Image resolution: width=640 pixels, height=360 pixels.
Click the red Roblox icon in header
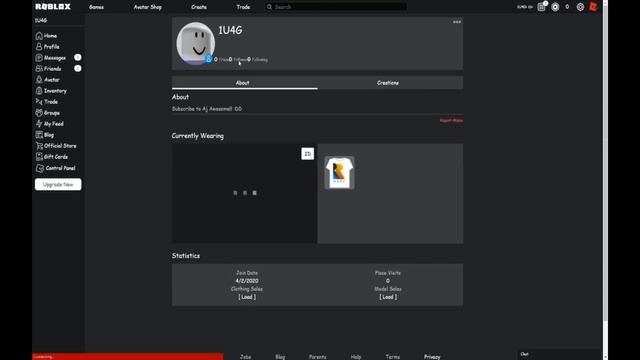point(593,7)
